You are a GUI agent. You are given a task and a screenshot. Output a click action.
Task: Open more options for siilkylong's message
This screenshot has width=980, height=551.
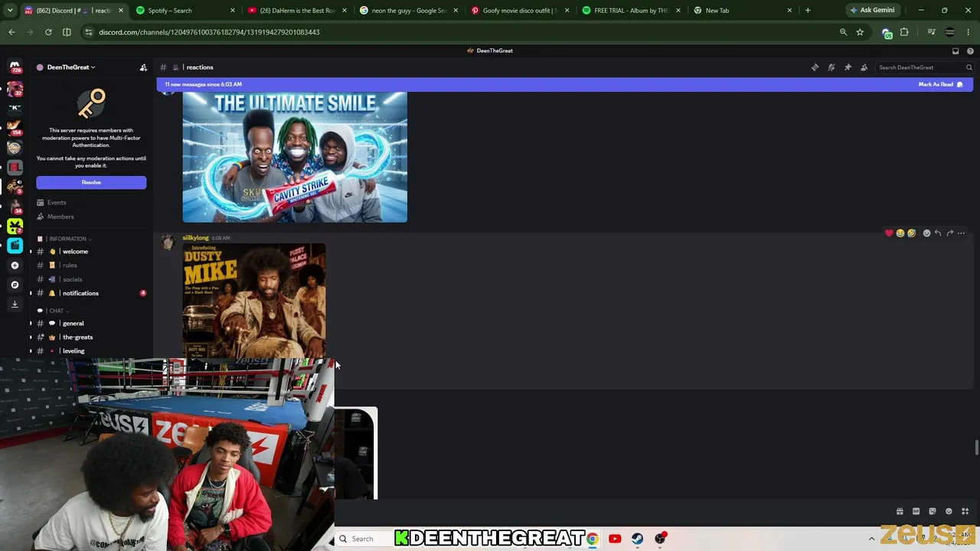coord(962,233)
